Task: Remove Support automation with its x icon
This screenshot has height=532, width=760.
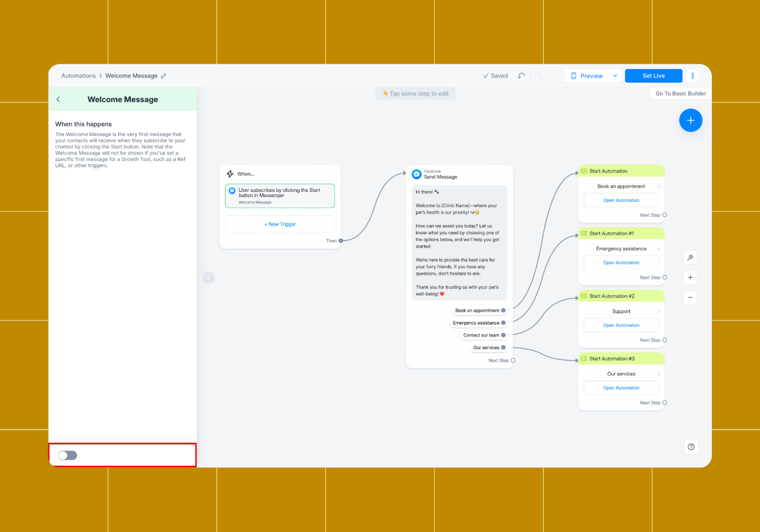Action: (x=659, y=312)
